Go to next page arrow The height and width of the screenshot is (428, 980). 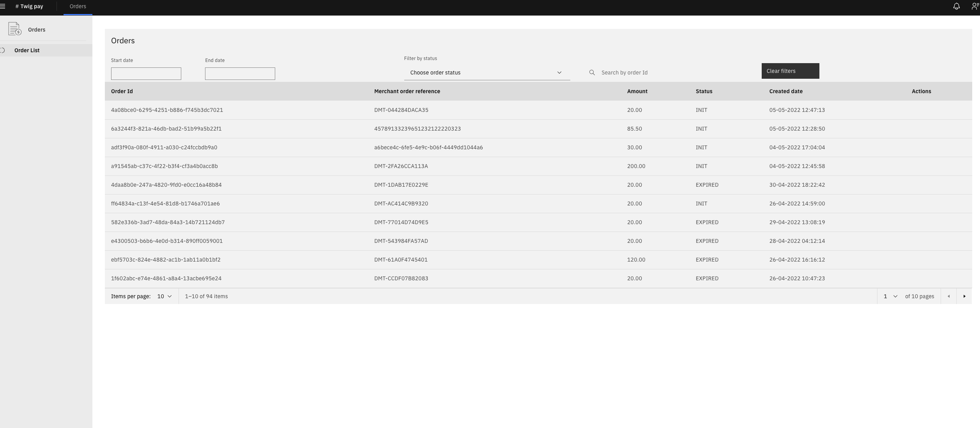964,296
